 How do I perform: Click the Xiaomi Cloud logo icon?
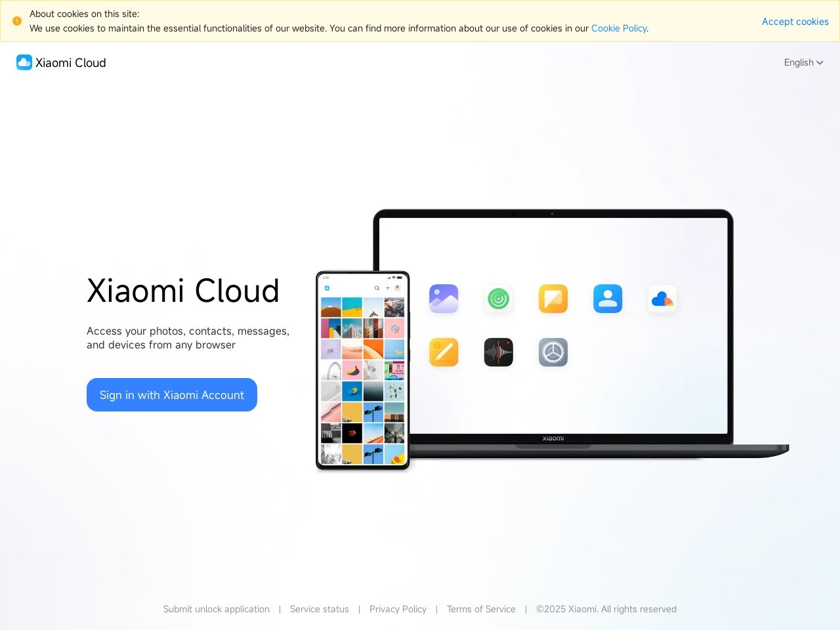coord(24,62)
